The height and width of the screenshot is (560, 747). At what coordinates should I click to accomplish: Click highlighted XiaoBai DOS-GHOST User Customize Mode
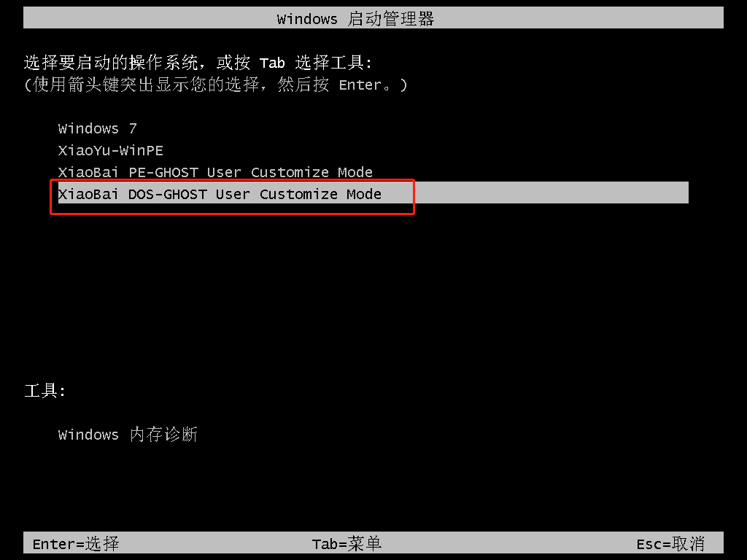pyautogui.click(x=373, y=192)
